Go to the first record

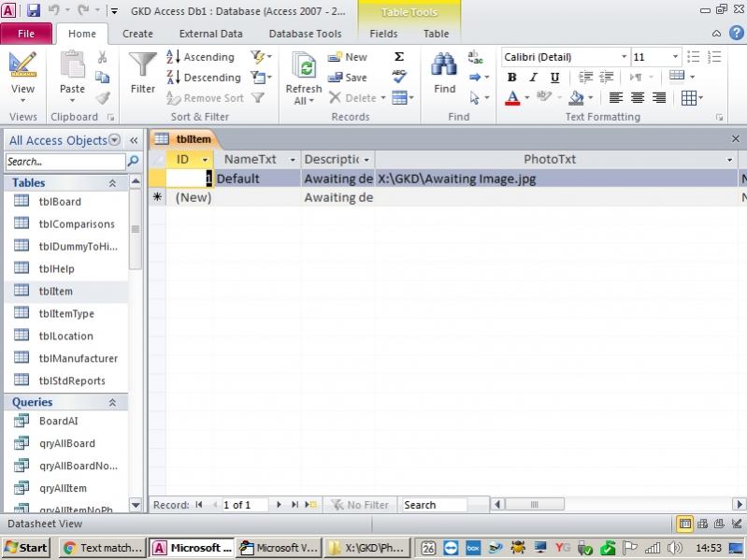tap(199, 505)
